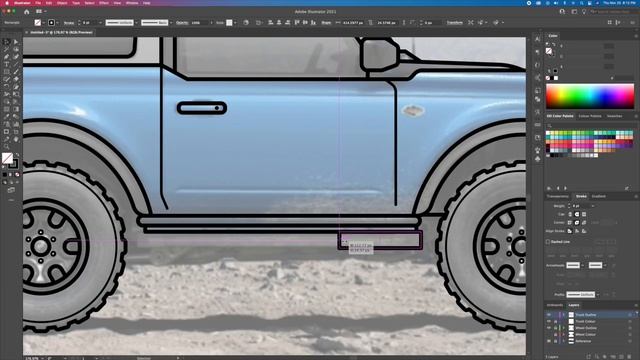This screenshot has width=640, height=360.
Task: Hide the Reference layer
Action: coord(549,341)
